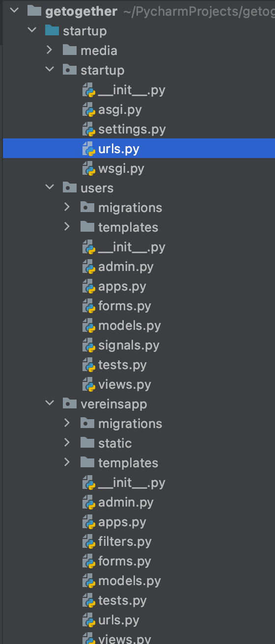
Task: Select models.py under the vereinsapp package
Action: (130, 581)
